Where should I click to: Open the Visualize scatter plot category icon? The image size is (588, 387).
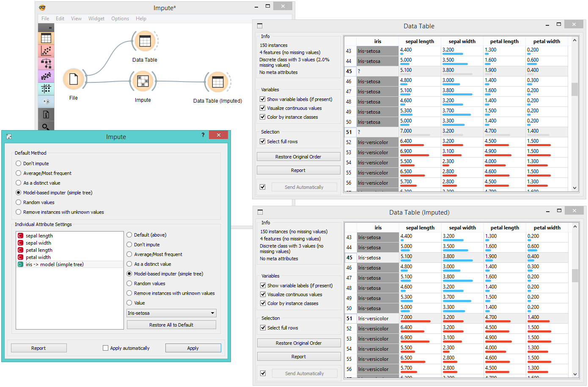(46, 51)
